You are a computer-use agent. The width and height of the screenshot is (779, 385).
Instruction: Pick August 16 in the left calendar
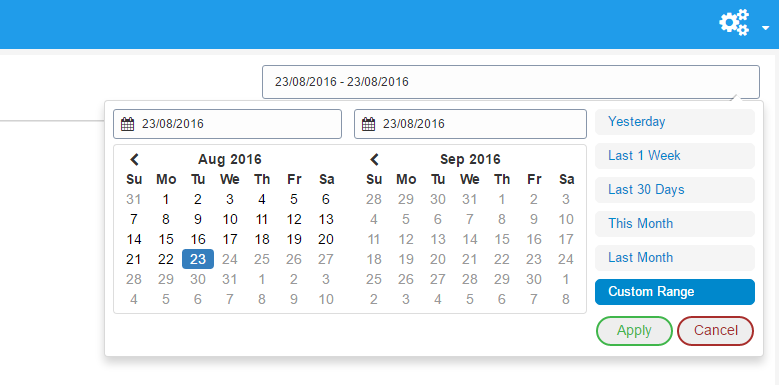(198, 239)
